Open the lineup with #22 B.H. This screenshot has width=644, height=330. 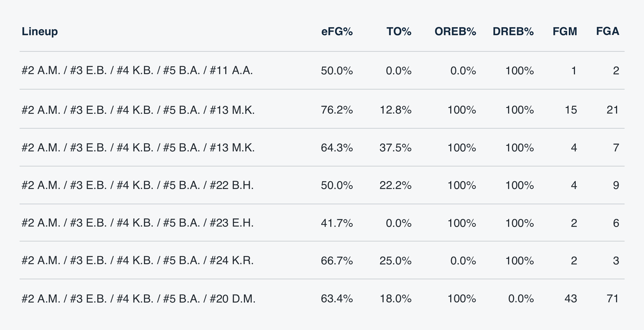tap(138, 185)
